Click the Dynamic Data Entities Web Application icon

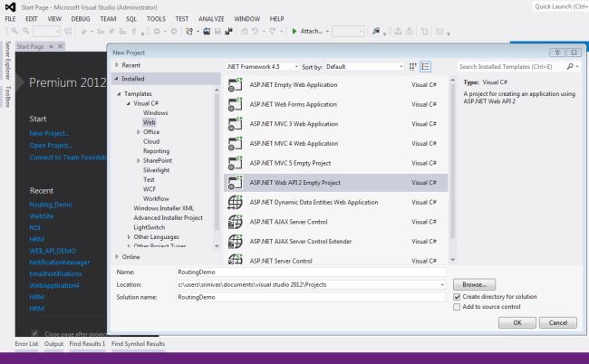tap(236, 202)
